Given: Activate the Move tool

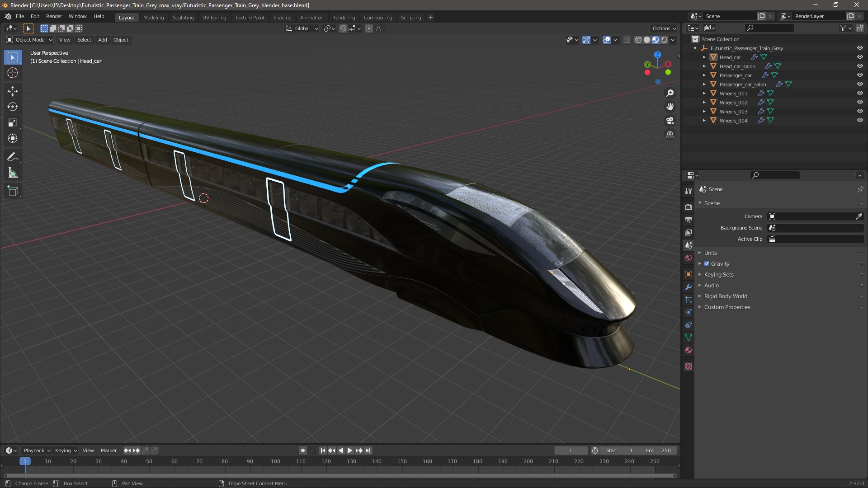Looking at the screenshot, I should click(x=13, y=91).
